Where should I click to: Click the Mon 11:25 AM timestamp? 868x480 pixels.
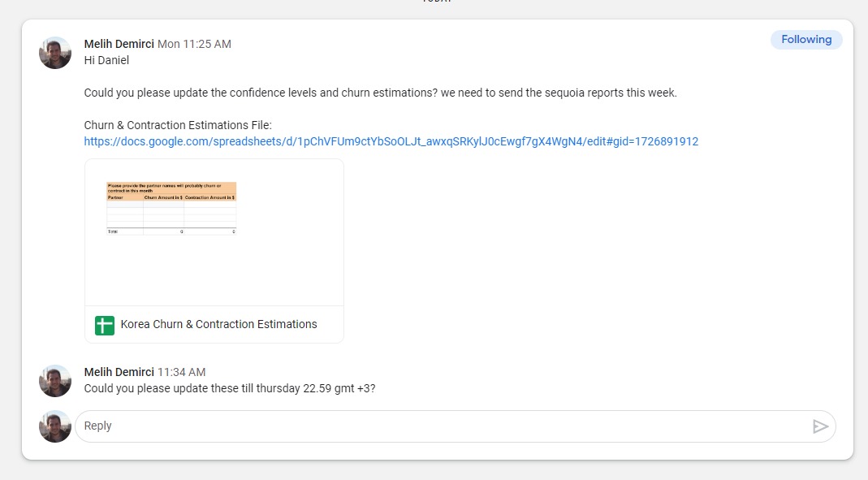[194, 44]
